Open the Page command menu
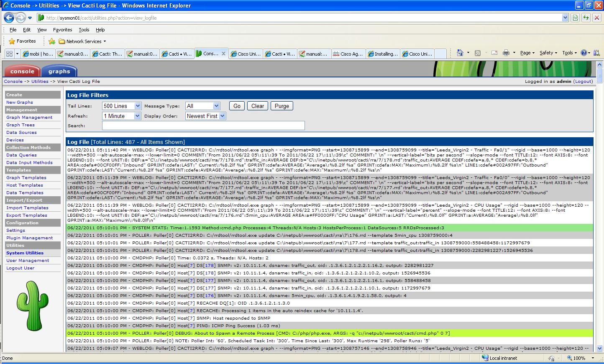 point(528,53)
